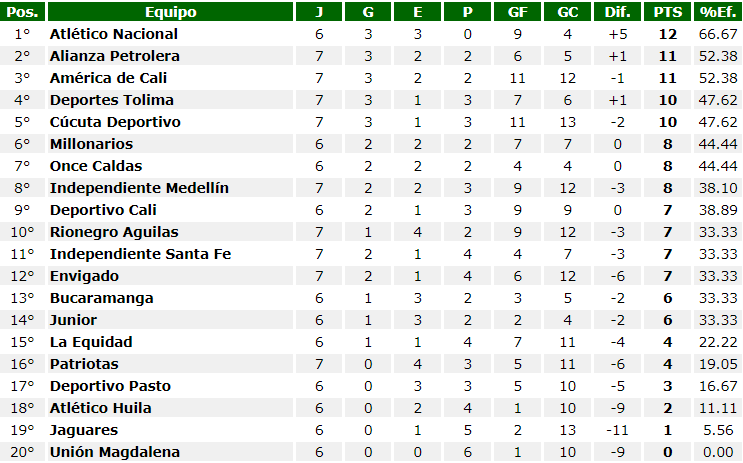743x463 pixels.
Task: Click the GC column header
Action: [567, 12]
